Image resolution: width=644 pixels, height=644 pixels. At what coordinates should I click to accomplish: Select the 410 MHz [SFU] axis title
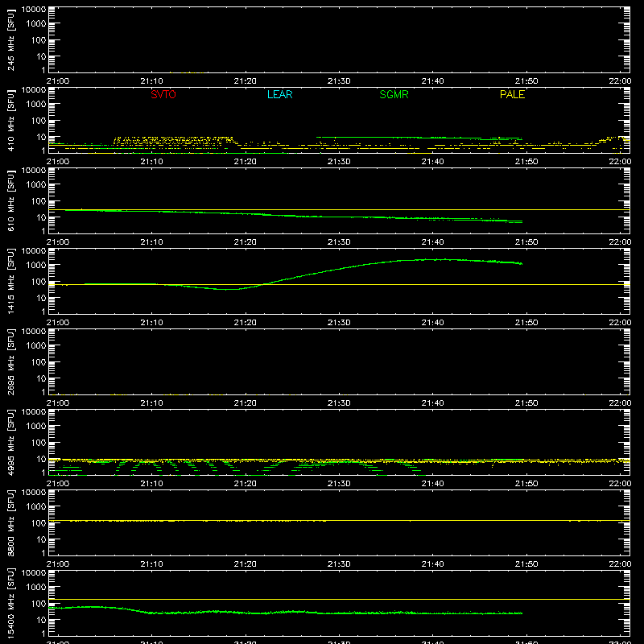coord(11,120)
